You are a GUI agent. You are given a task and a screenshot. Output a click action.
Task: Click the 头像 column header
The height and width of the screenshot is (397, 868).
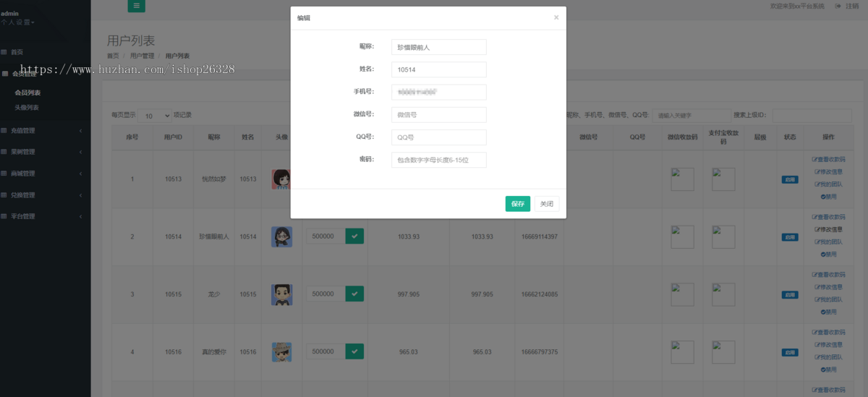281,137
